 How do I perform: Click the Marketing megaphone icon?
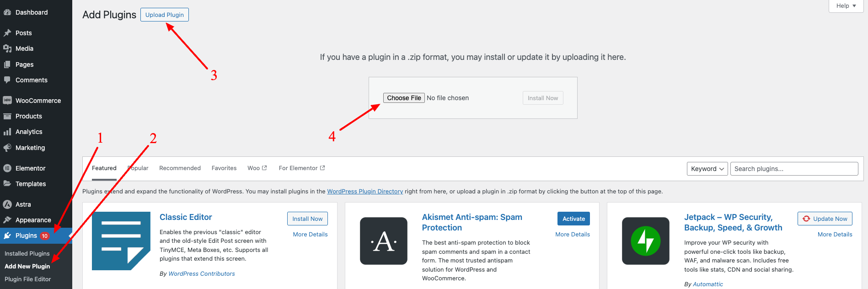7,148
